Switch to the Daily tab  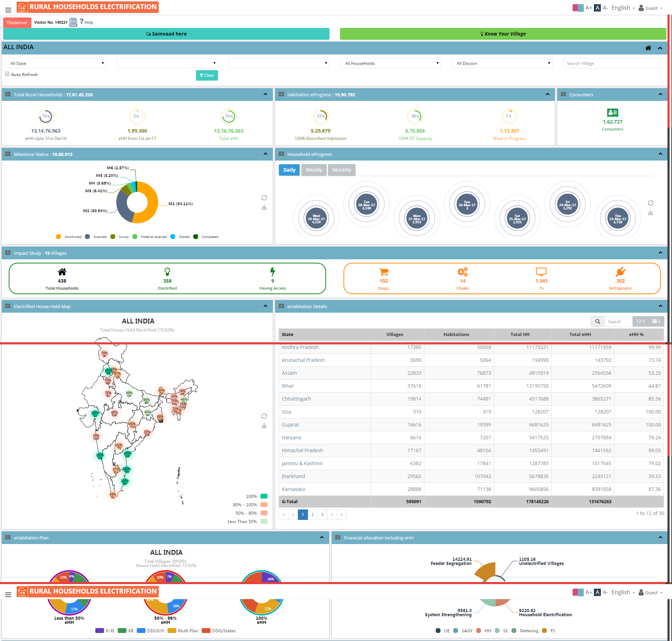[x=289, y=170]
